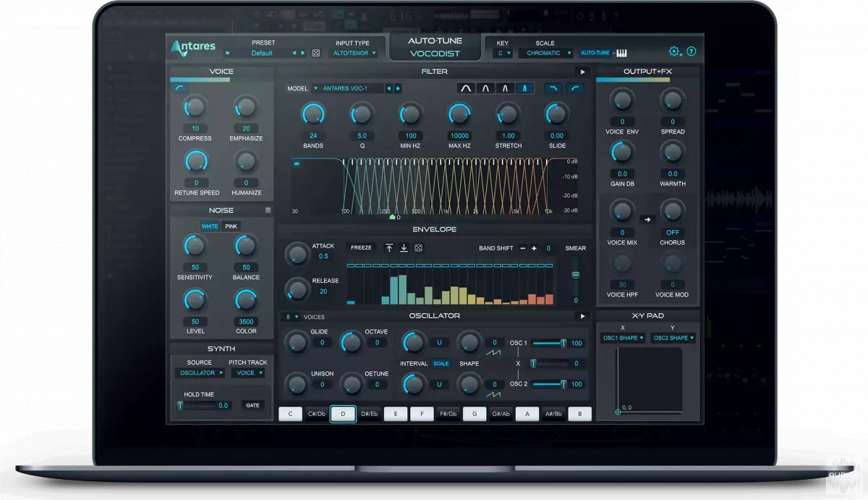Toggle the AUTO-TUNE button
This screenshot has width=868, height=500.
[595, 53]
